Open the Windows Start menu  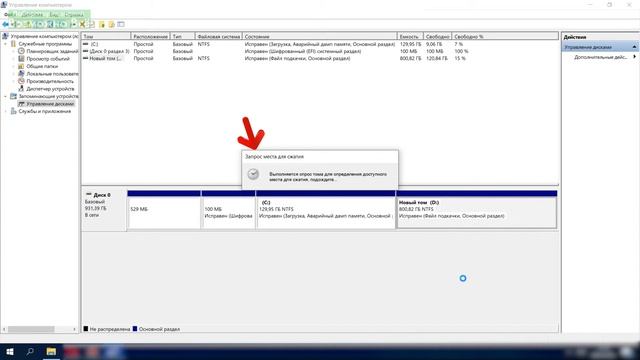click(x=10, y=351)
